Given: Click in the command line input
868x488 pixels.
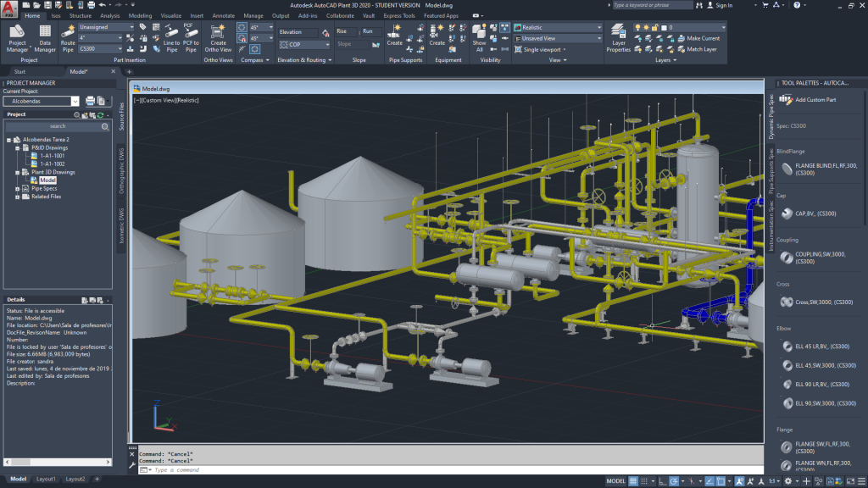Looking at the screenshot, I should [448, 469].
